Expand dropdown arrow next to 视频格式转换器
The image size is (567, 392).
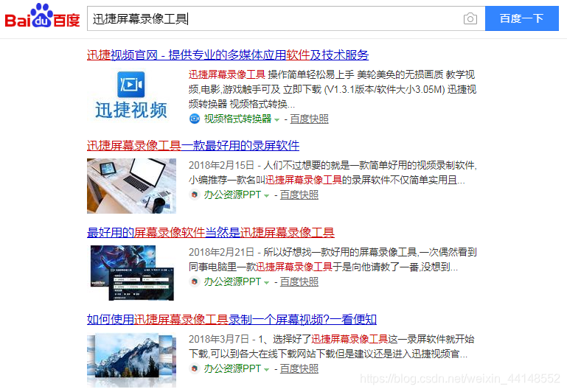(276, 119)
